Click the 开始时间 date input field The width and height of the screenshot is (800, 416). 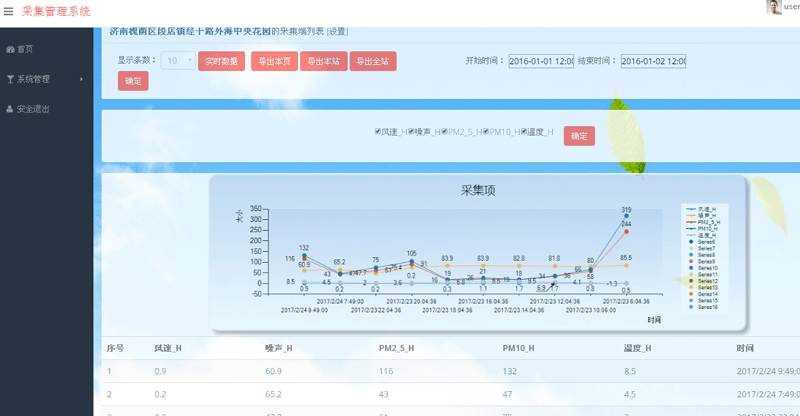(x=540, y=61)
